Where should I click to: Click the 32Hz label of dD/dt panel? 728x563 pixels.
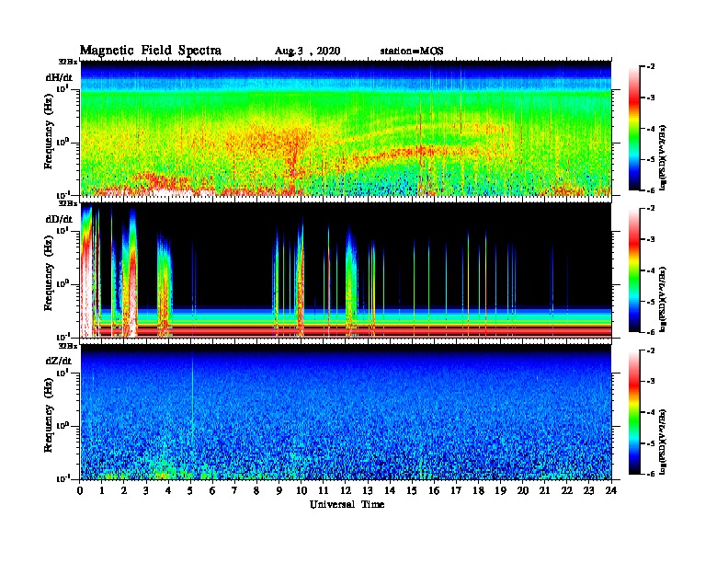(68, 203)
